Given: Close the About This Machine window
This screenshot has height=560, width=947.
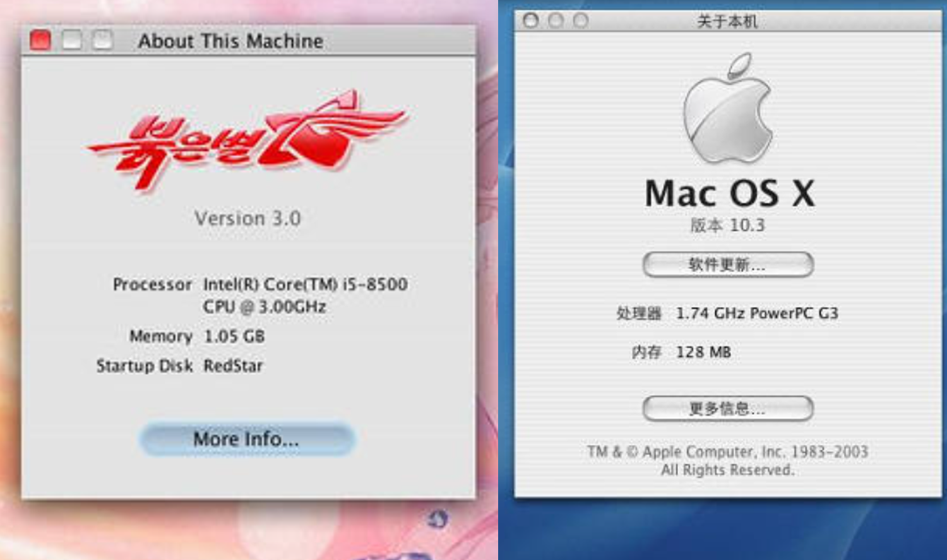Looking at the screenshot, I should 40,40.
